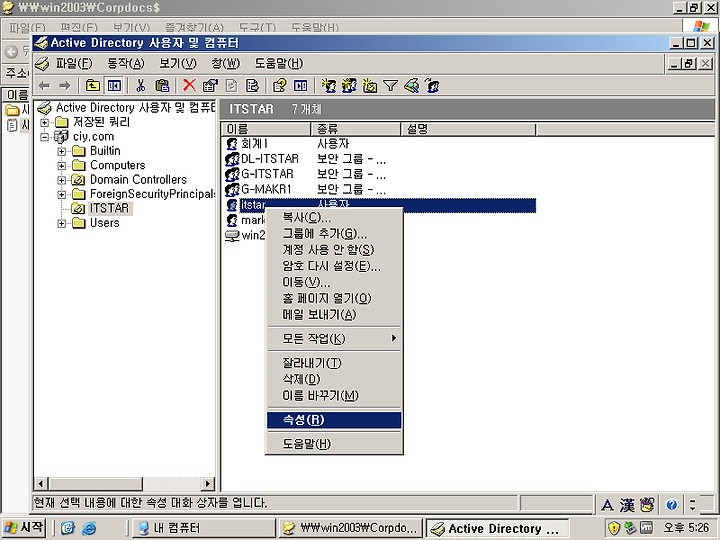Click the Create new group toolbar icon
Screen dimensions: 720x540
349,85
